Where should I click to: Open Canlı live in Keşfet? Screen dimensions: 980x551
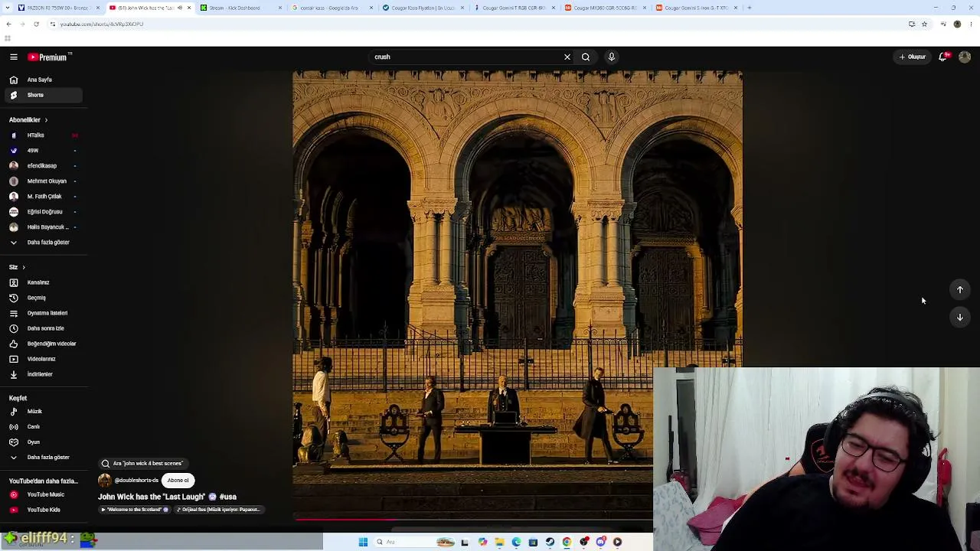coord(43,427)
